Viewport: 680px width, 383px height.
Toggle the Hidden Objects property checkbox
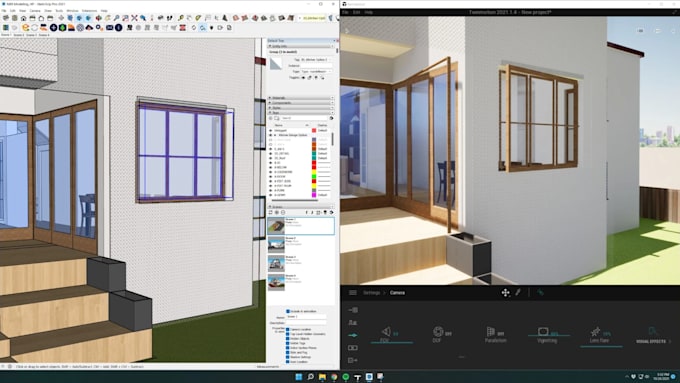[288, 339]
